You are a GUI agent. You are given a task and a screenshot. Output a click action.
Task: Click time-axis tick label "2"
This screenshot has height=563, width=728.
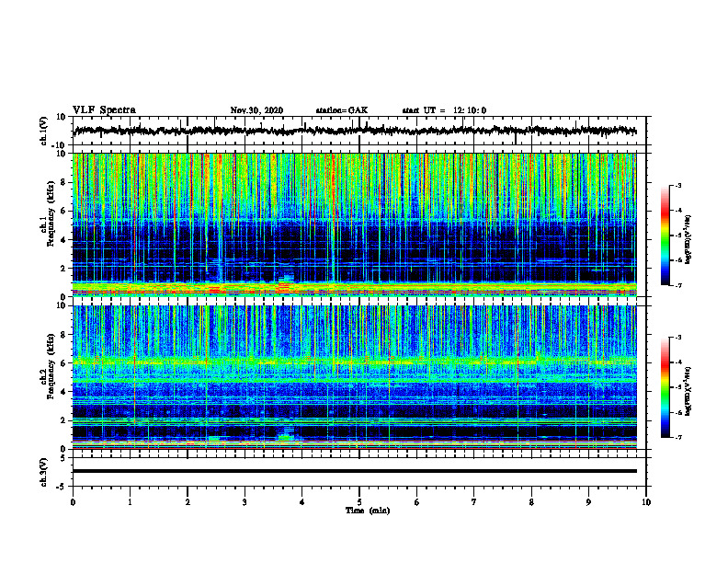(x=188, y=502)
